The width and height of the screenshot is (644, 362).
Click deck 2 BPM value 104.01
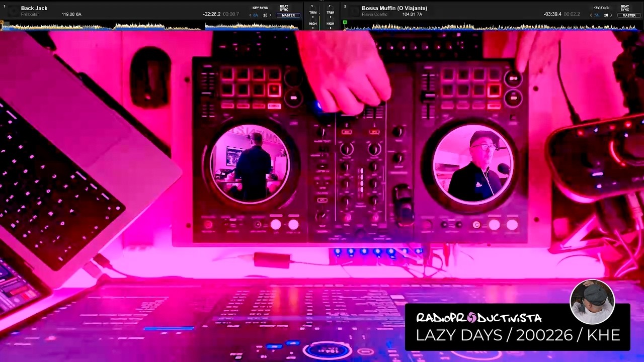pos(409,15)
